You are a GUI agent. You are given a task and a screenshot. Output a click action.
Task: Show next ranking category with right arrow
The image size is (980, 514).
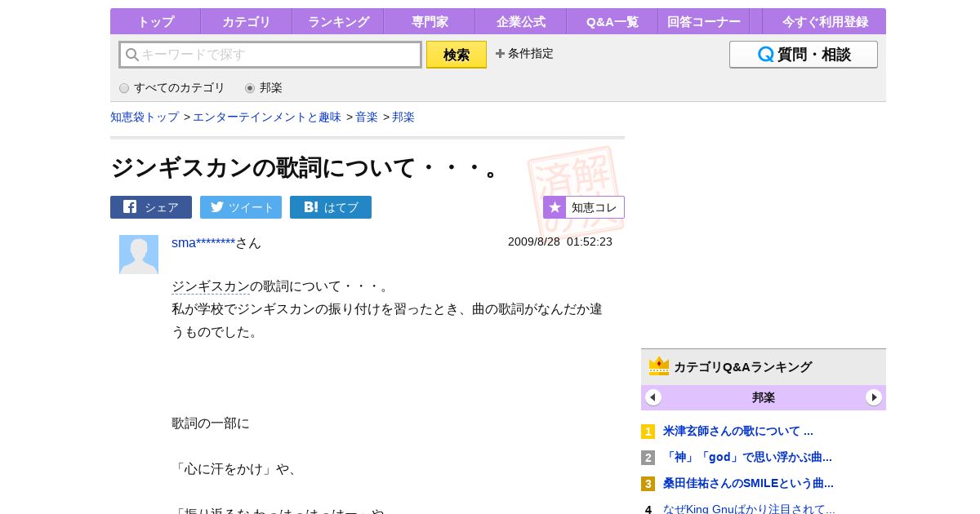874,397
